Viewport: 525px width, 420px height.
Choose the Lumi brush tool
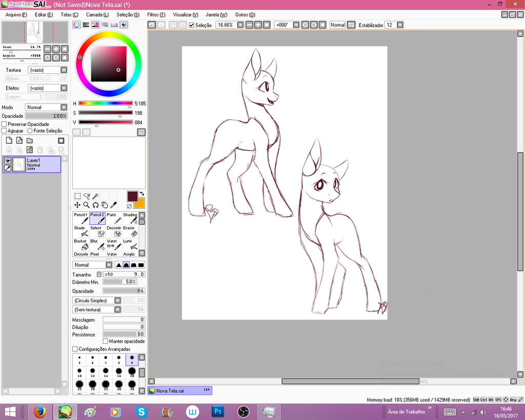tap(130, 244)
